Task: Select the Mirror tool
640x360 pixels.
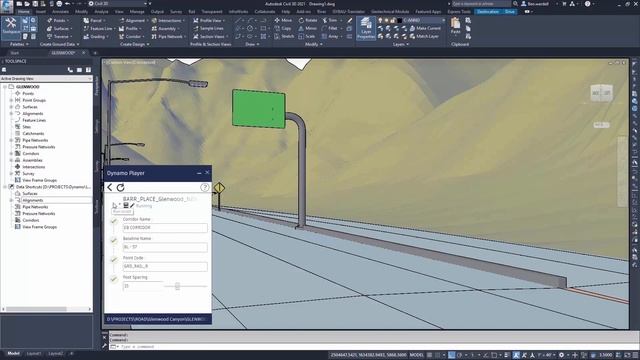Action: point(308,29)
